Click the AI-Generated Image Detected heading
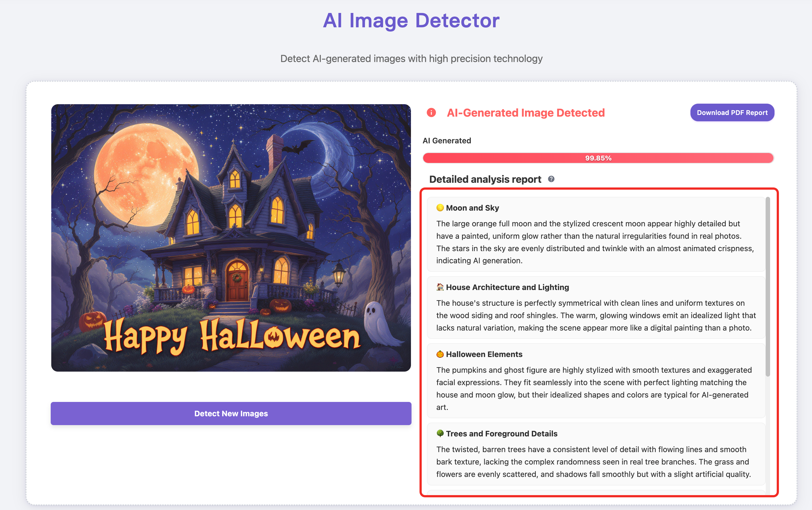This screenshot has width=812, height=510. click(525, 113)
